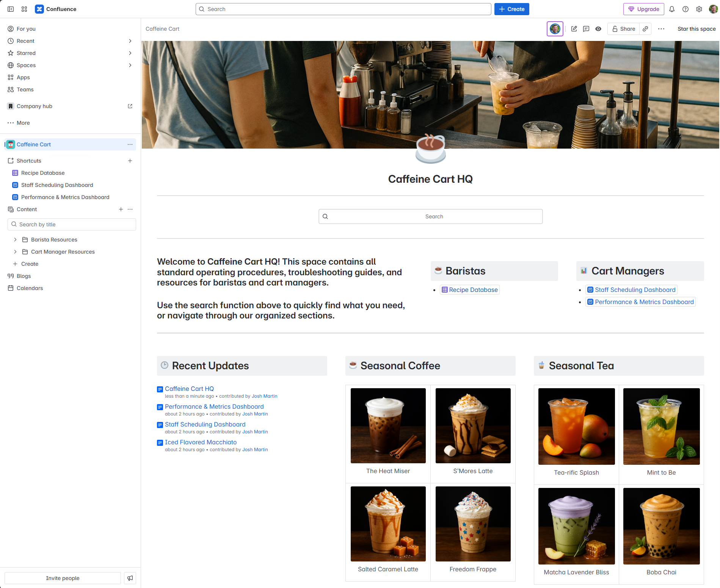Expand the Recent menu chevron
The height and width of the screenshot is (588, 720).
130,41
